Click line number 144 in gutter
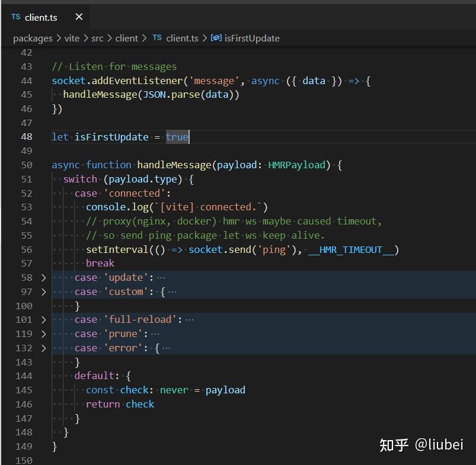The image size is (476, 465). click(x=24, y=376)
